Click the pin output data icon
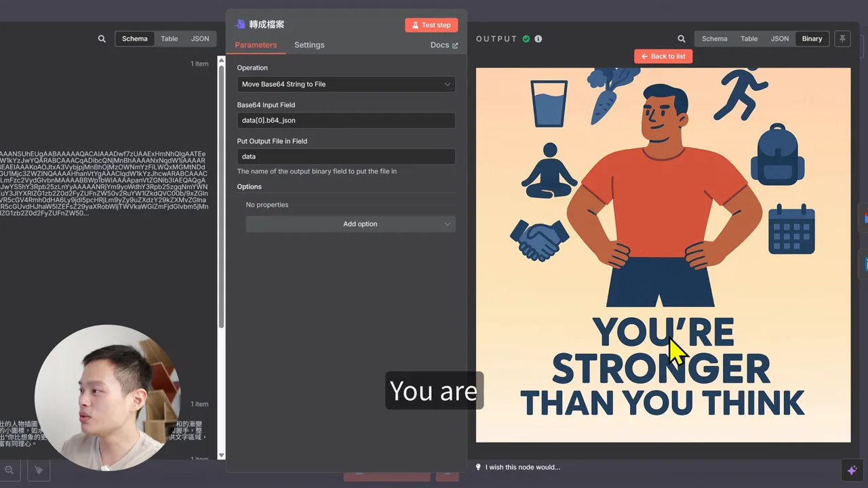 pyautogui.click(x=842, y=39)
